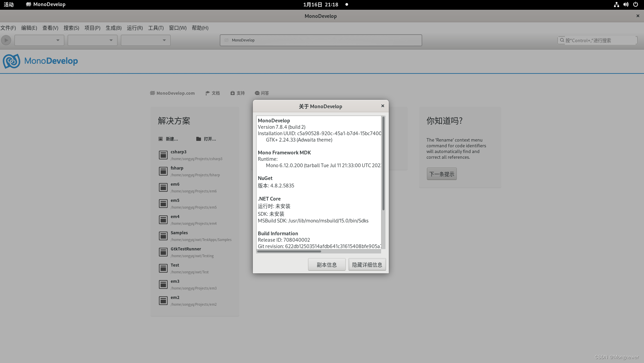Click the horizontal scrollbar in the About dialog
The height and width of the screenshot is (363, 644).
click(289, 251)
